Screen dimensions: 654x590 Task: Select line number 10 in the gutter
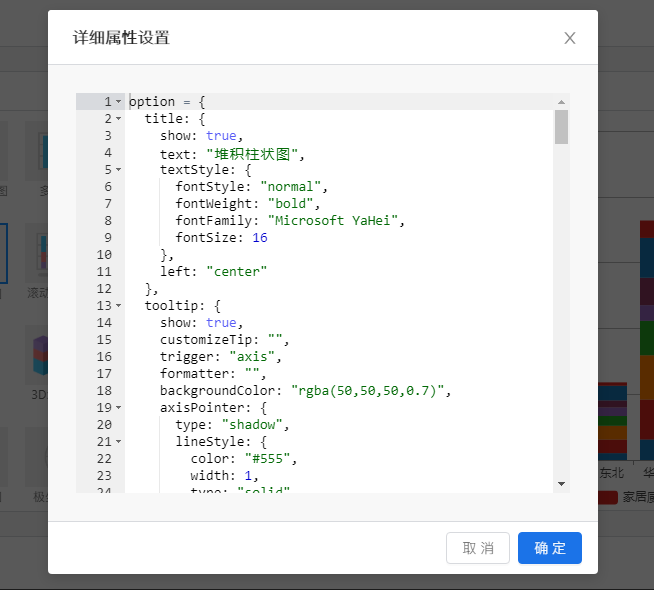[105, 255]
